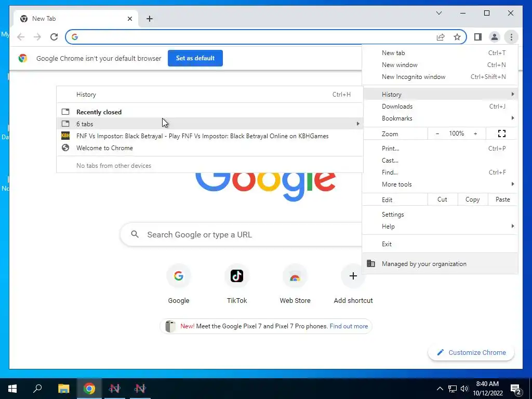
Task: Expand the More tools submenu
Action: 440,184
